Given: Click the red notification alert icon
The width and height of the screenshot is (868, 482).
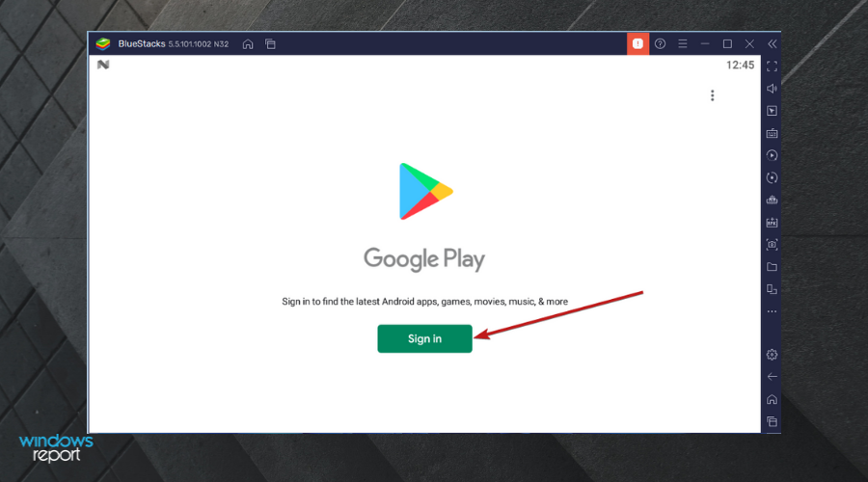Looking at the screenshot, I should pos(637,43).
